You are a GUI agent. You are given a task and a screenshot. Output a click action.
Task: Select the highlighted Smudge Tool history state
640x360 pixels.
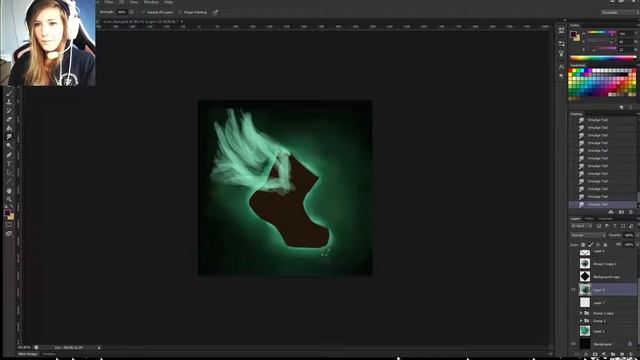[x=603, y=204]
